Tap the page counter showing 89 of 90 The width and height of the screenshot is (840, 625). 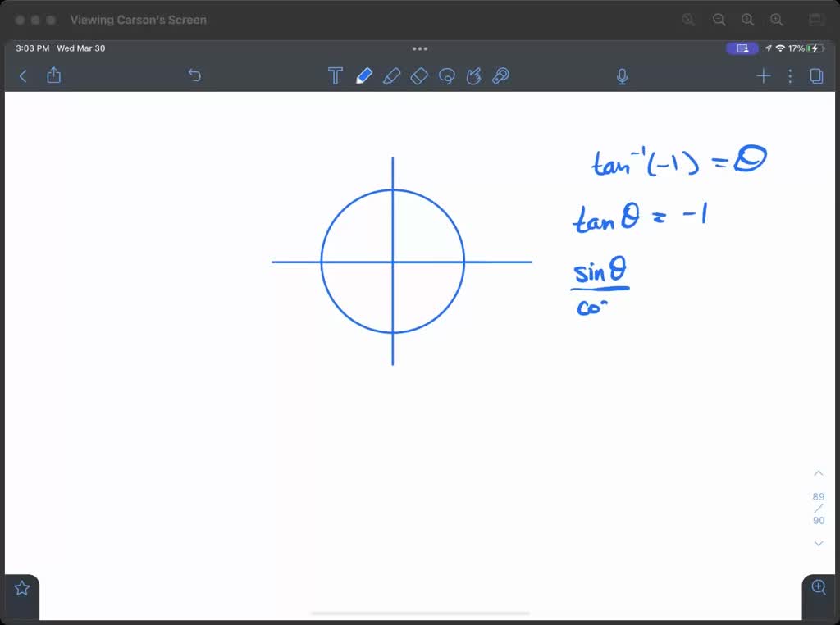pos(818,507)
